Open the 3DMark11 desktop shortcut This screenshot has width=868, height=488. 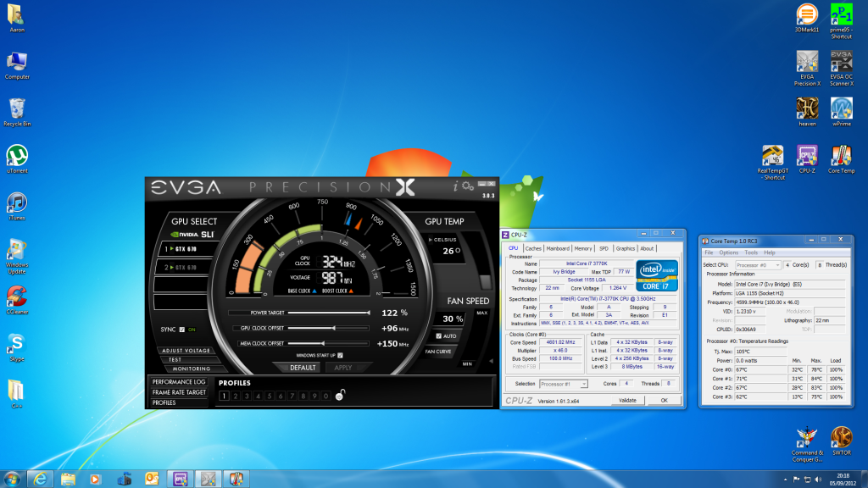[806, 14]
